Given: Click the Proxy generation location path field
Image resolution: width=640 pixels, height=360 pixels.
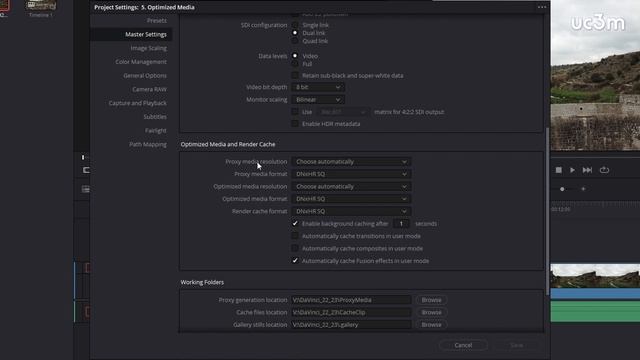Looking at the screenshot, I should click(x=351, y=300).
